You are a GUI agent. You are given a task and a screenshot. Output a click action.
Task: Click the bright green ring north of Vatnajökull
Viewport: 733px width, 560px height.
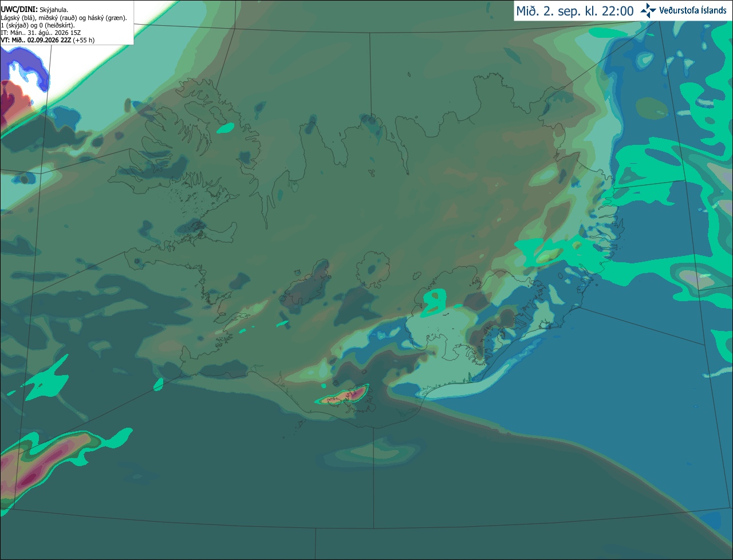pos(435,301)
